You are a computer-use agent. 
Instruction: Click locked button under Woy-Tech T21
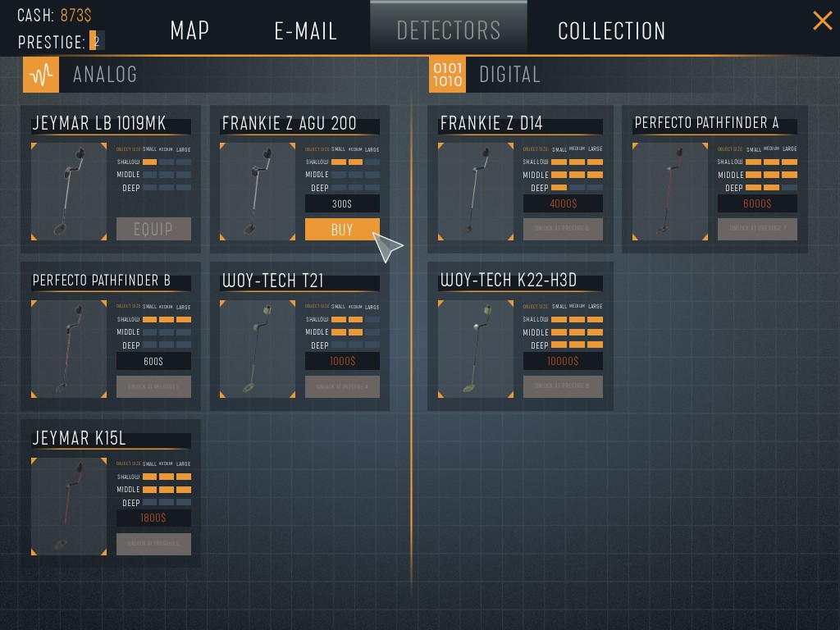[x=342, y=387]
